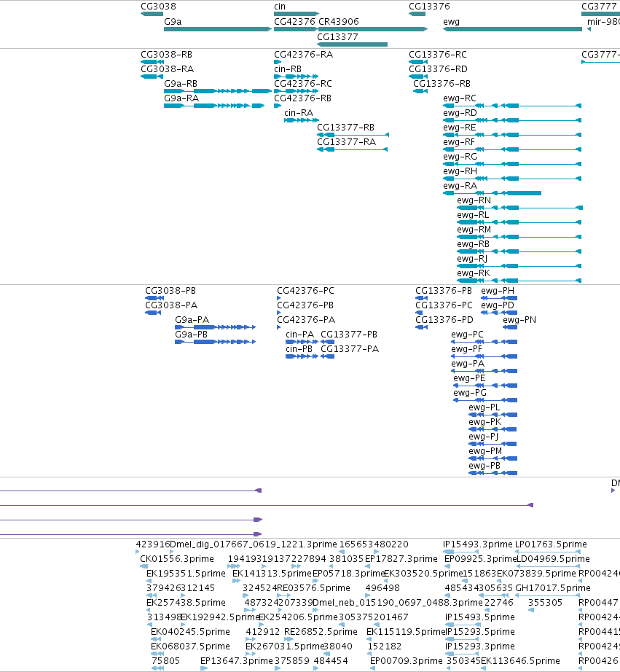The image size is (620, 672).
Task: Click protein CG42376-PC label
Action: click(305, 291)
